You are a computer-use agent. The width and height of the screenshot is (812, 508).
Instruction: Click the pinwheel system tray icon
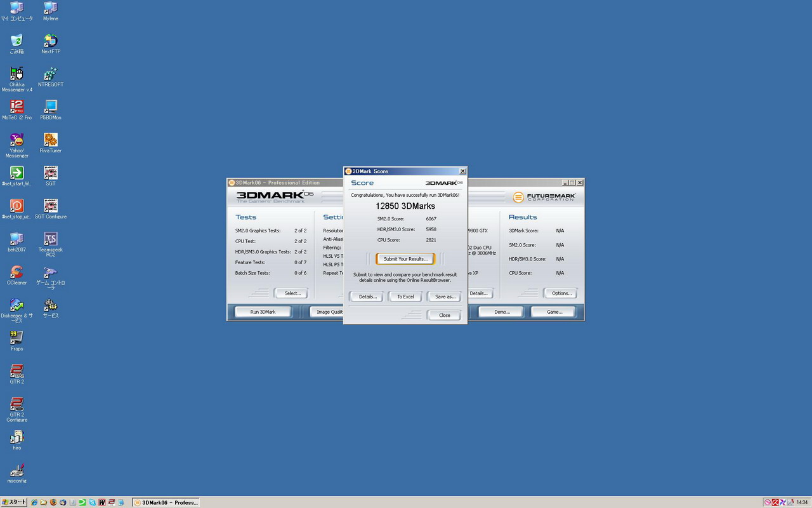782,502
